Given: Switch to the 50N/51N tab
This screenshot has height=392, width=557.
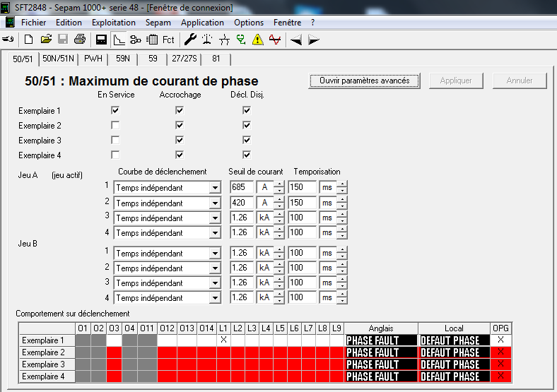Looking at the screenshot, I should click(58, 59).
